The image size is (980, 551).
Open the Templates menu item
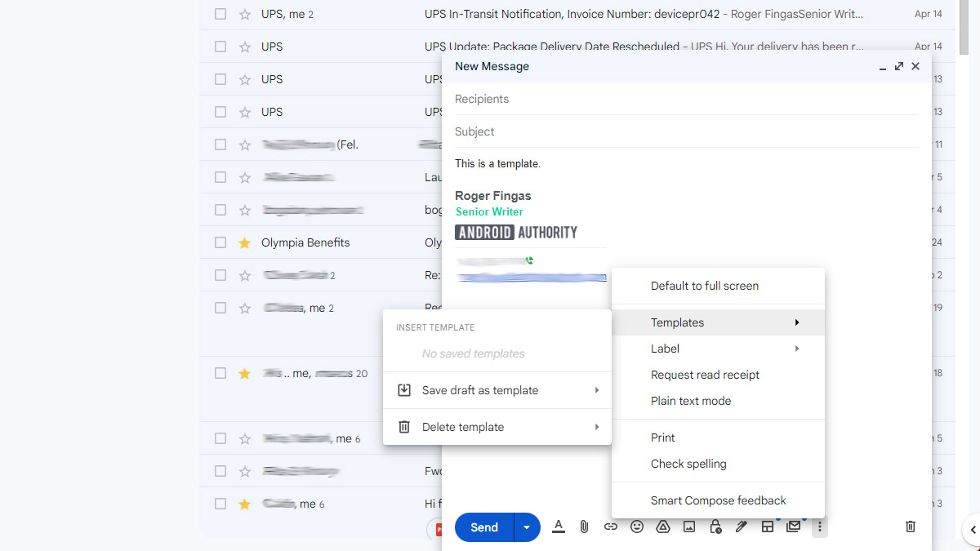718,322
